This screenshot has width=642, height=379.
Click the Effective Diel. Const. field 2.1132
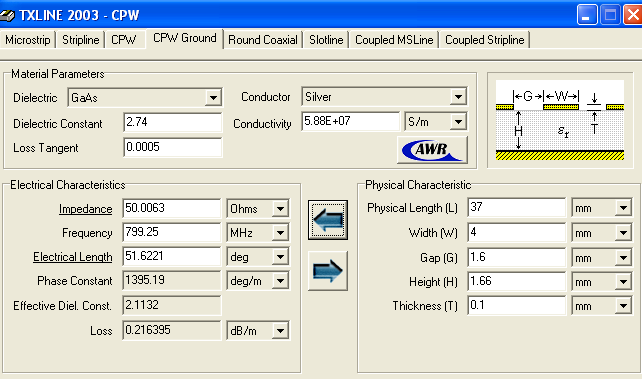point(172,305)
